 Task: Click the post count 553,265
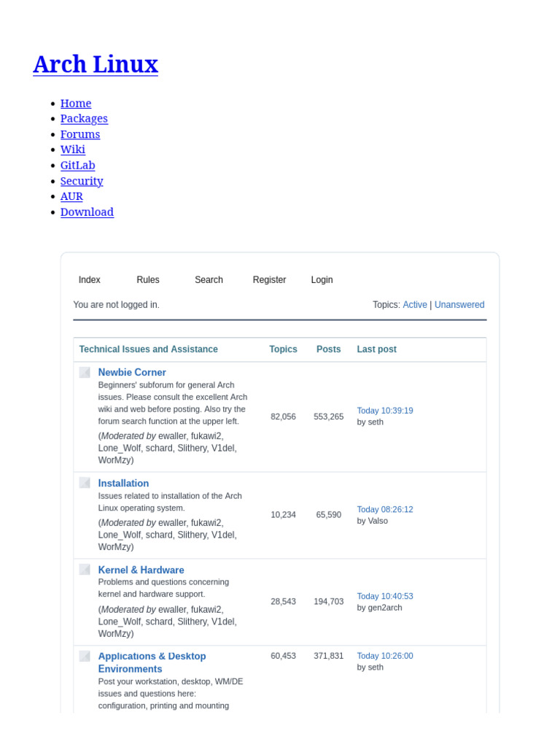pyautogui.click(x=329, y=417)
